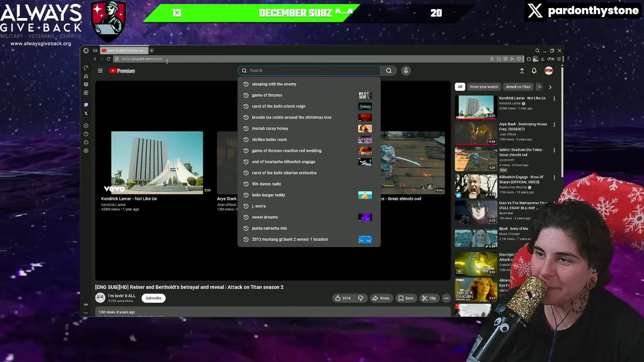The width and height of the screenshot is (644, 362).
Task: Open Eren Vs The Warhammer Titan thumbnail
Action: tap(475, 212)
